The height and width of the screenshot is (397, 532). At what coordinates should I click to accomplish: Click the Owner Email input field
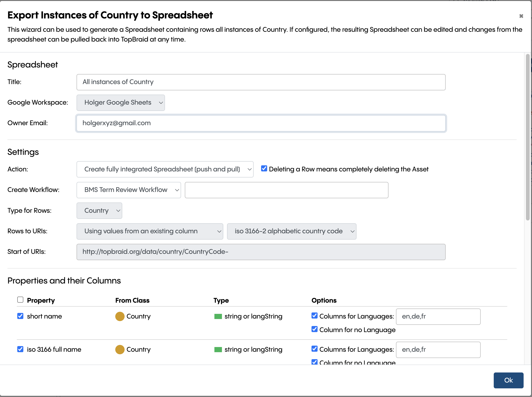261,123
